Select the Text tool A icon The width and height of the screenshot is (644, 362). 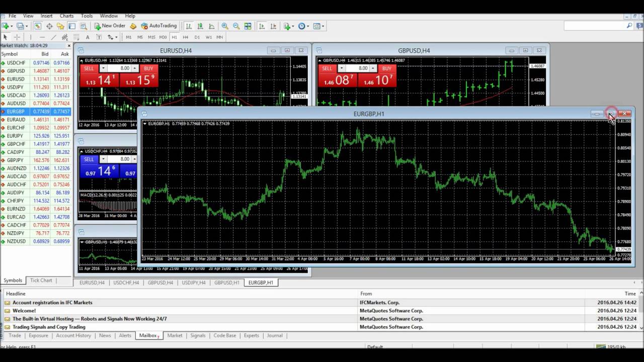coord(88,37)
